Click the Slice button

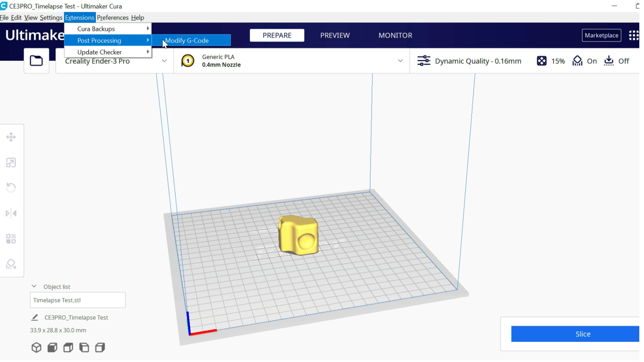(x=583, y=334)
